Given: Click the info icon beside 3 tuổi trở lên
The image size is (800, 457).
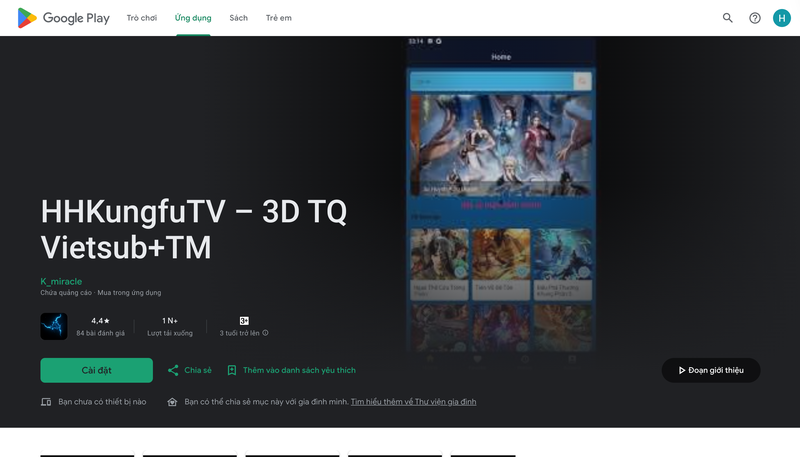Looking at the screenshot, I should point(265,333).
